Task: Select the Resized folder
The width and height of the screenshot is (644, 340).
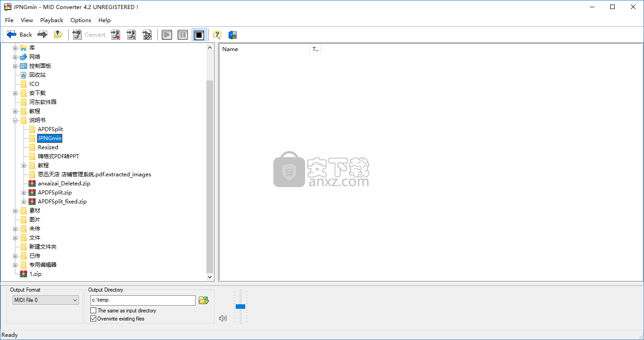Action: pyautogui.click(x=48, y=147)
